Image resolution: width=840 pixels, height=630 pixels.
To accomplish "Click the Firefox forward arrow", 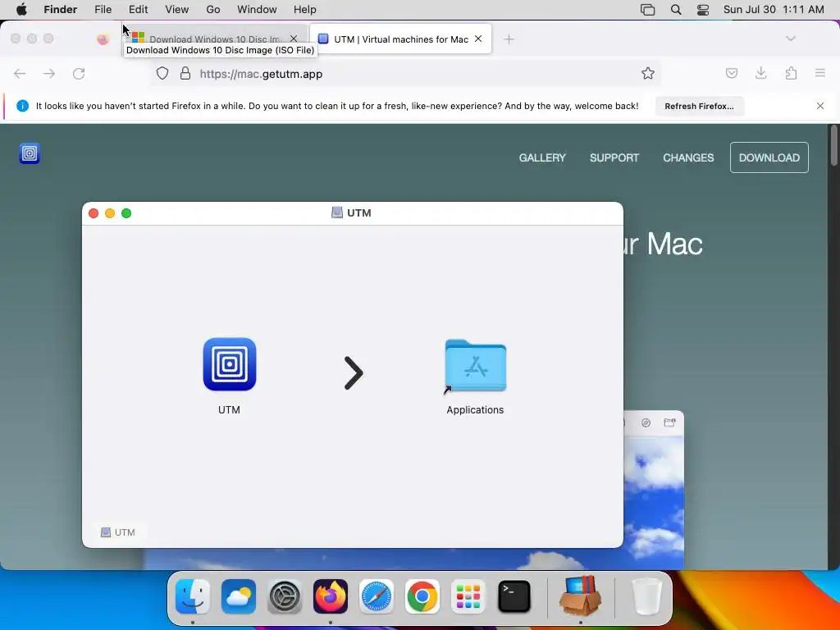I will 49,74.
